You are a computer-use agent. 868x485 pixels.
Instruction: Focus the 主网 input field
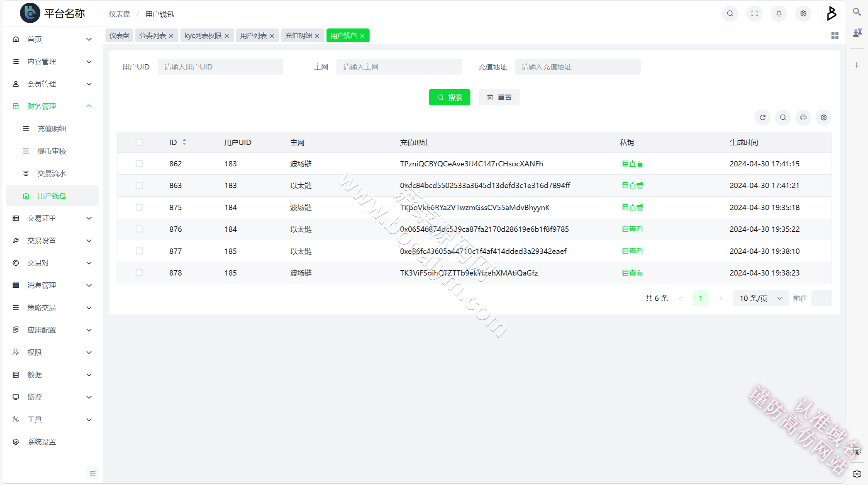(399, 67)
